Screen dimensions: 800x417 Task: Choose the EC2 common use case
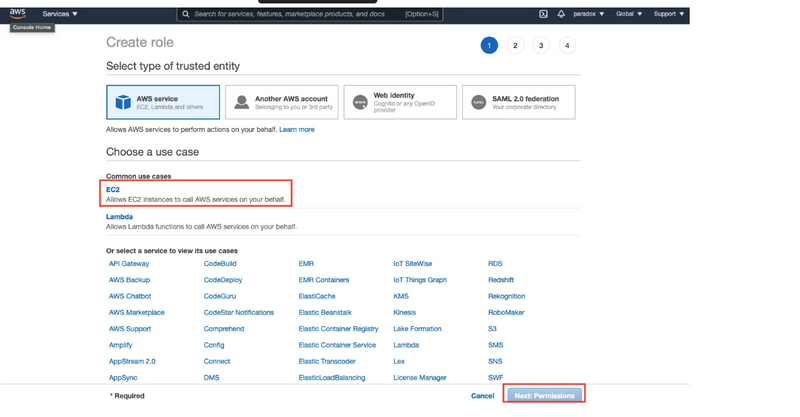(x=113, y=189)
